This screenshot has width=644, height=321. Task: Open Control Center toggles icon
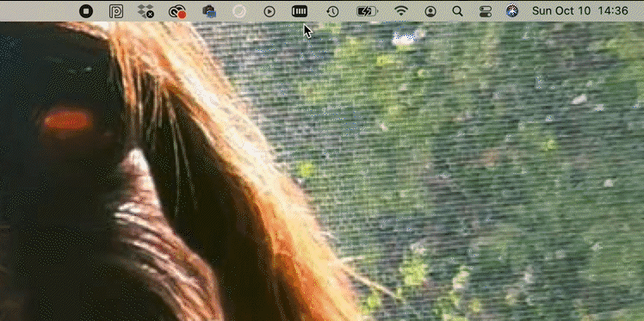pyautogui.click(x=486, y=11)
